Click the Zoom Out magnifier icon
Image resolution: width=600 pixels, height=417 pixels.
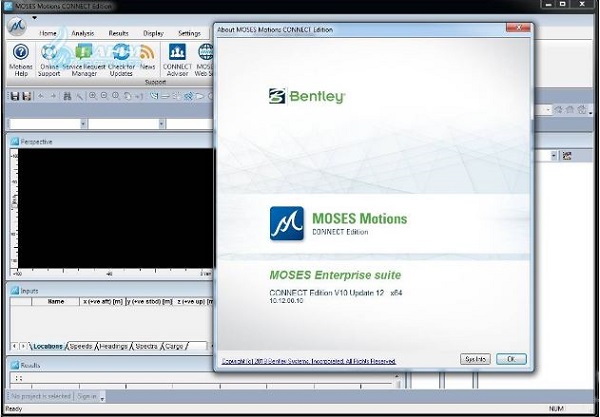pos(104,96)
